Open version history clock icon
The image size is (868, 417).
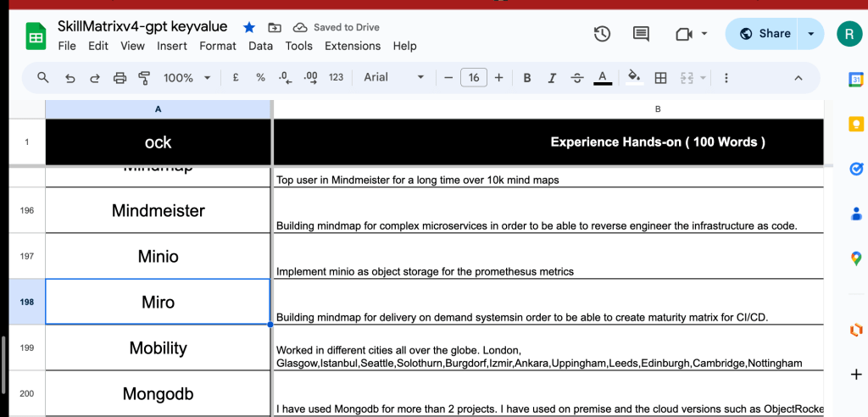(x=602, y=34)
